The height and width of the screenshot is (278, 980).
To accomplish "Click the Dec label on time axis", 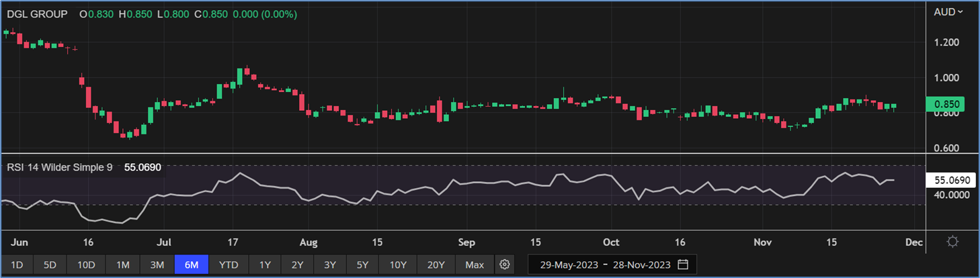I will 913,242.
